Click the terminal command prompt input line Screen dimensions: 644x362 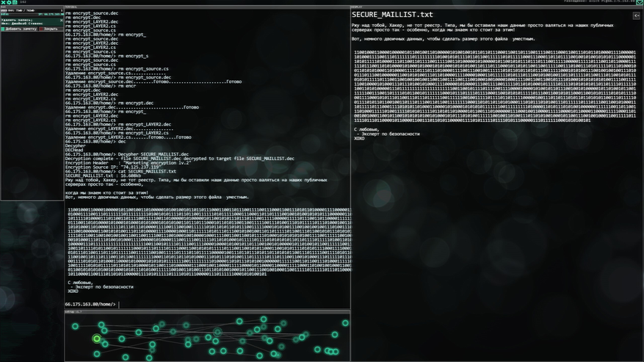point(207,305)
